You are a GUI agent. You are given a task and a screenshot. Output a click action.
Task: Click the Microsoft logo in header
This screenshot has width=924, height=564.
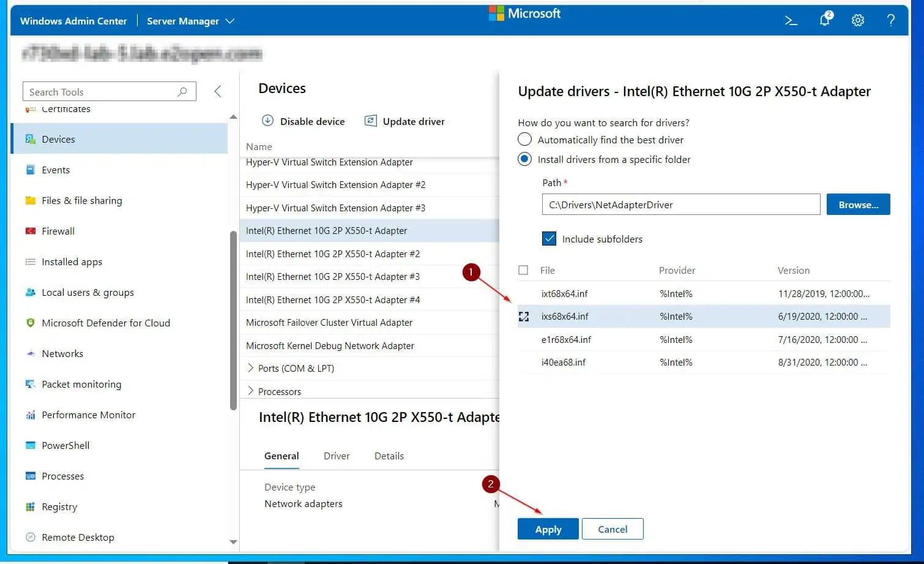tap(524, 13)
